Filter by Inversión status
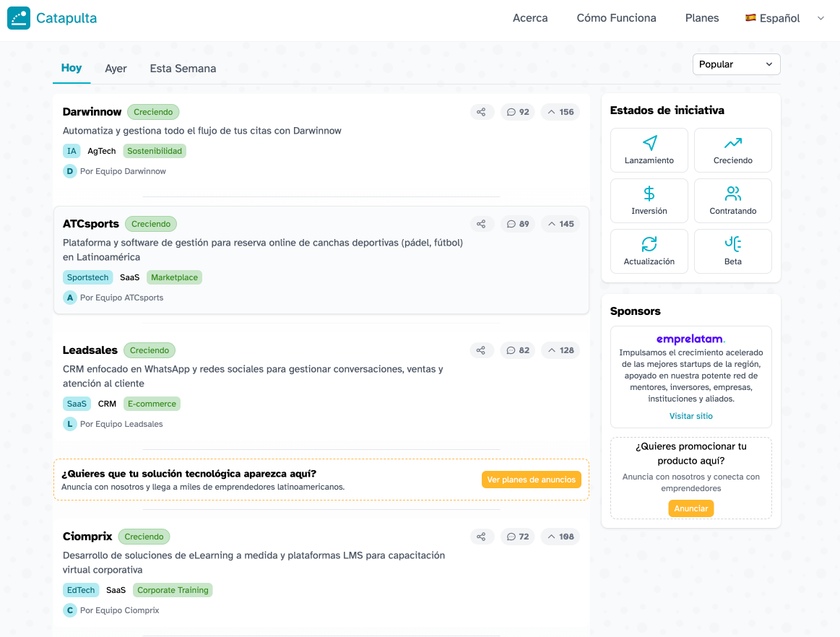840x637 pixels. click(649, 201)
